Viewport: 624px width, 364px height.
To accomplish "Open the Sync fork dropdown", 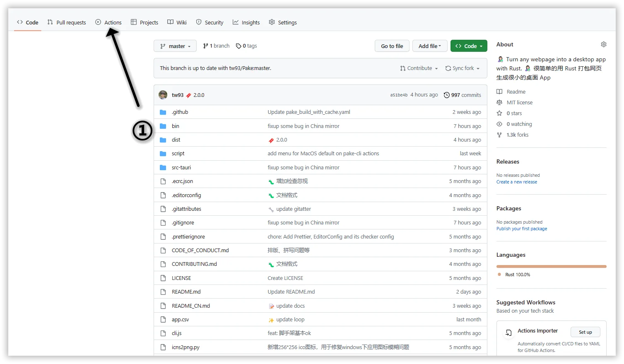I will [463, 68].
